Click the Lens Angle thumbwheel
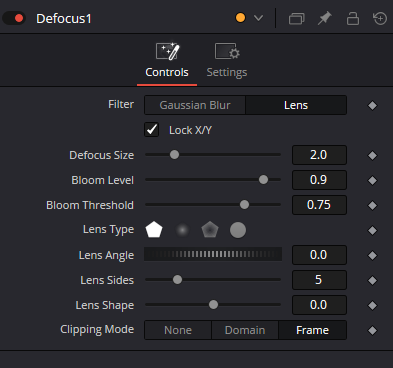The width and height of the screenshot is (393, 368). click(213, 255)
